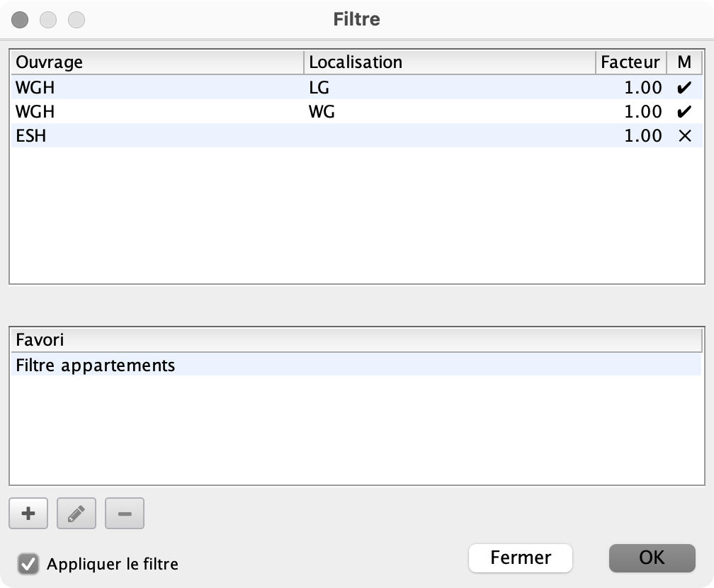The image size is (714, 588).
Task: Sort by the Localisation column header
Action: click(450, 62)
